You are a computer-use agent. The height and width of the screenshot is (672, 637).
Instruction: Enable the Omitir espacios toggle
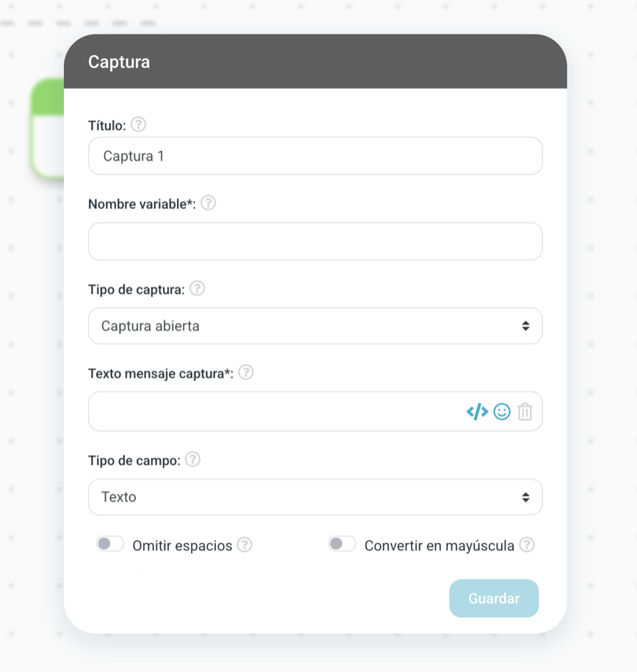pyautogui.click(x=110, y=544)
